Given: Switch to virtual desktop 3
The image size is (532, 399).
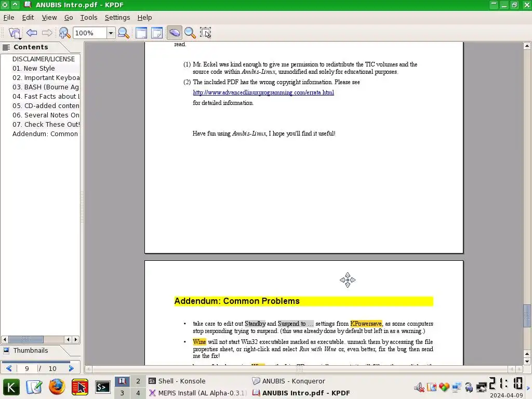Looking at the screenshot, I should coord(122,393).
